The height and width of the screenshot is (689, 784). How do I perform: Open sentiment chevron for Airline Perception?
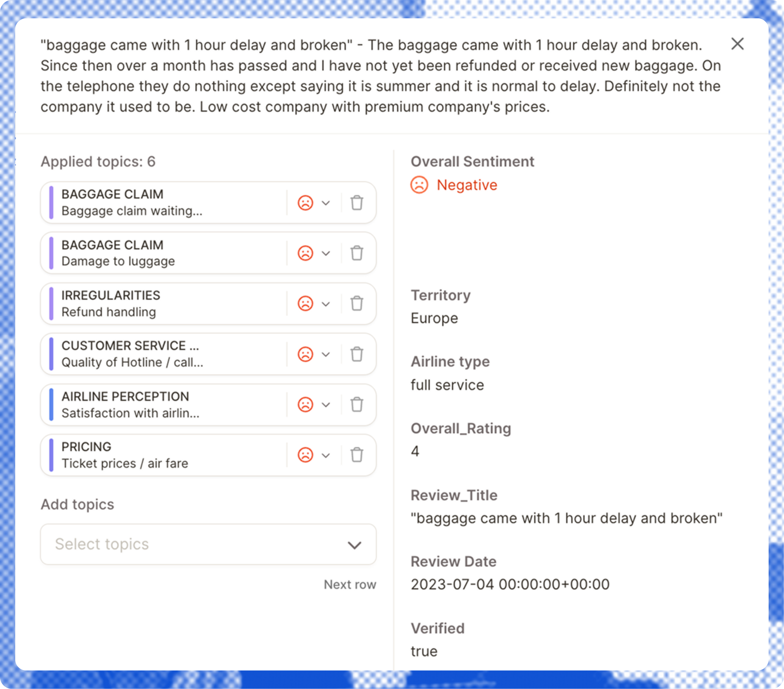(326, 405)
